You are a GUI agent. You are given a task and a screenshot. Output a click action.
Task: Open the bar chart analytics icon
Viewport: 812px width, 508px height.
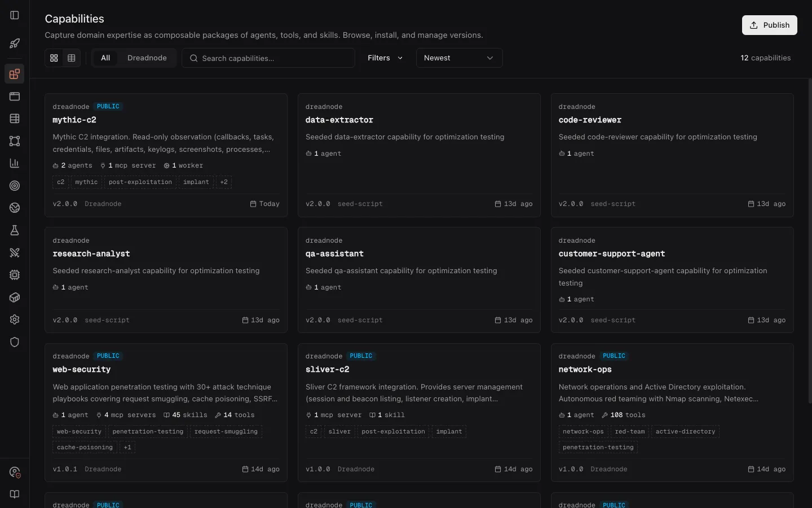pos(15,163)
